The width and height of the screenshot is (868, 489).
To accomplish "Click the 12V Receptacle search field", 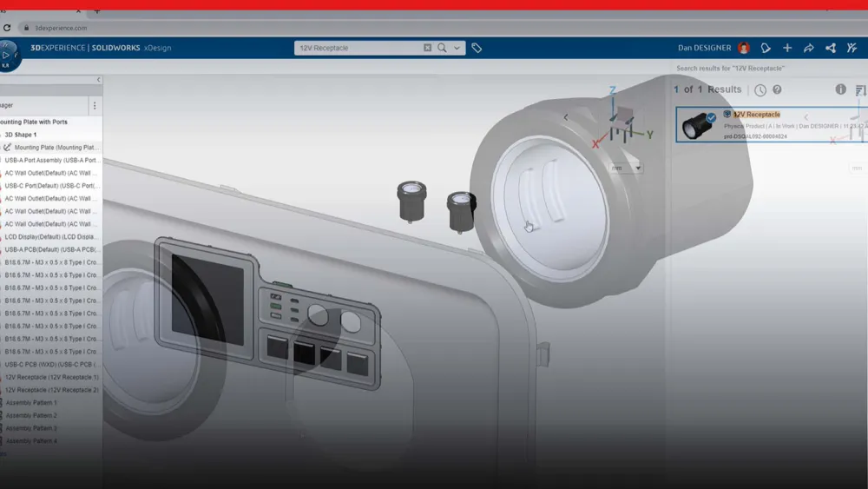I will [x=360, y=48].
